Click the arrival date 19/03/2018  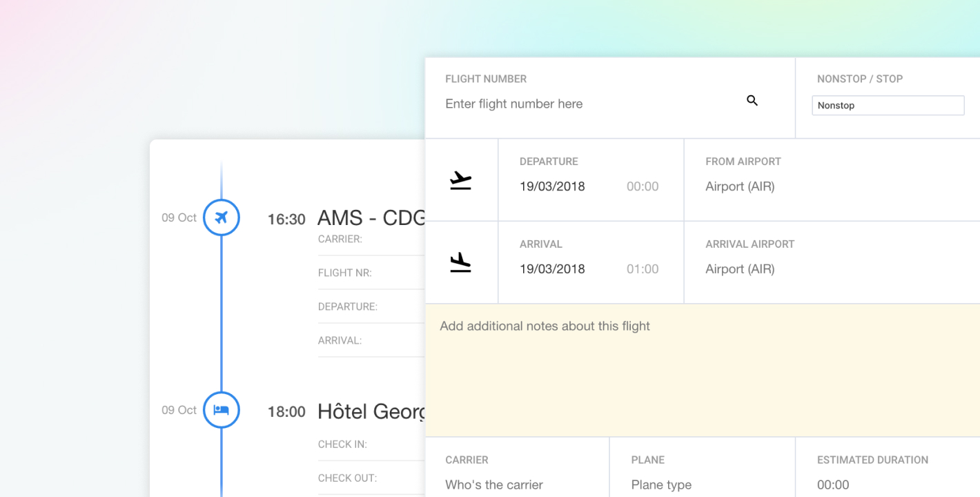tap(552, 269)
